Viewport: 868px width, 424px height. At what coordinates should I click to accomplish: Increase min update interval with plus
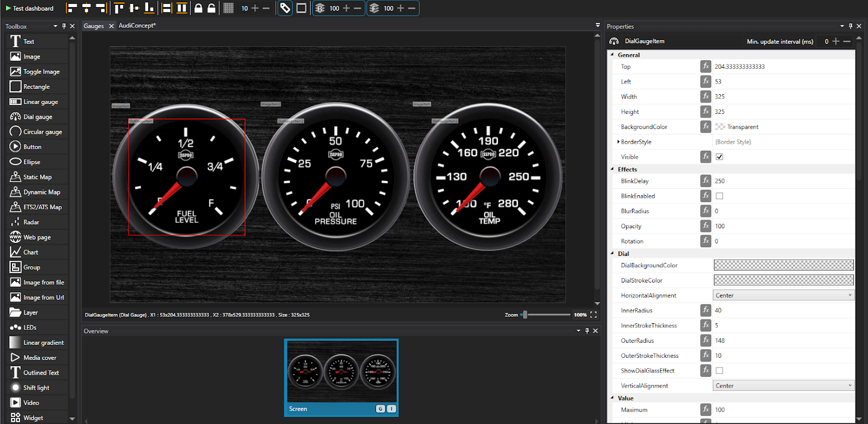836,41
